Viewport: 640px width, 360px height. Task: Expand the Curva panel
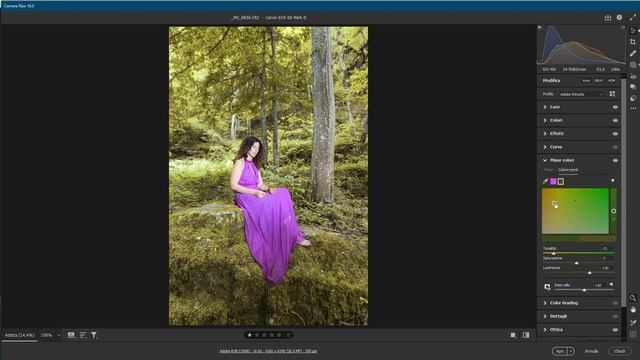pyautogui.click(x=545, y=147)
